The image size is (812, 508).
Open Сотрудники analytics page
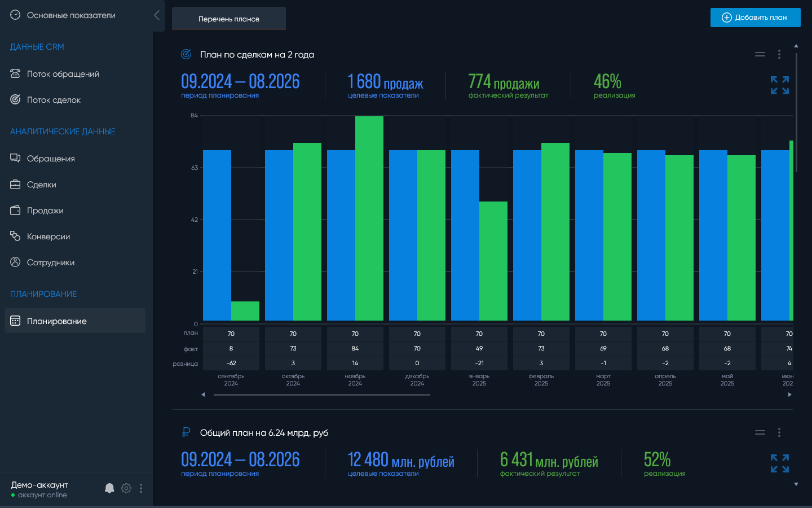(51, 262)
